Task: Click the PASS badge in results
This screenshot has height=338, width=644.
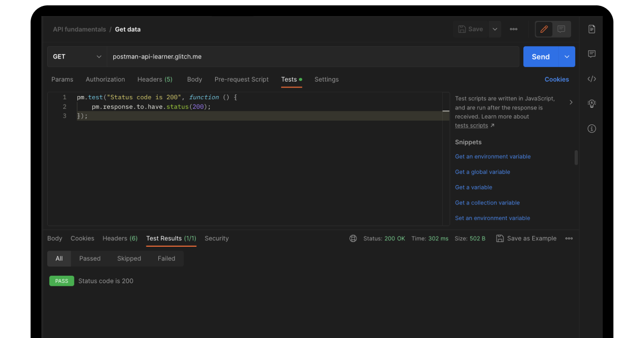Action: click(62, 281)
